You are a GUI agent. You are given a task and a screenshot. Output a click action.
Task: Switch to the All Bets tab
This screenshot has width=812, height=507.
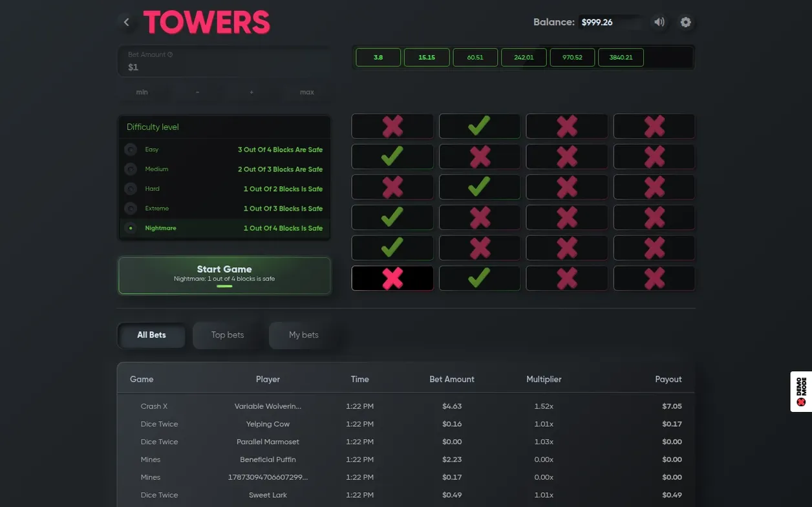151,335
